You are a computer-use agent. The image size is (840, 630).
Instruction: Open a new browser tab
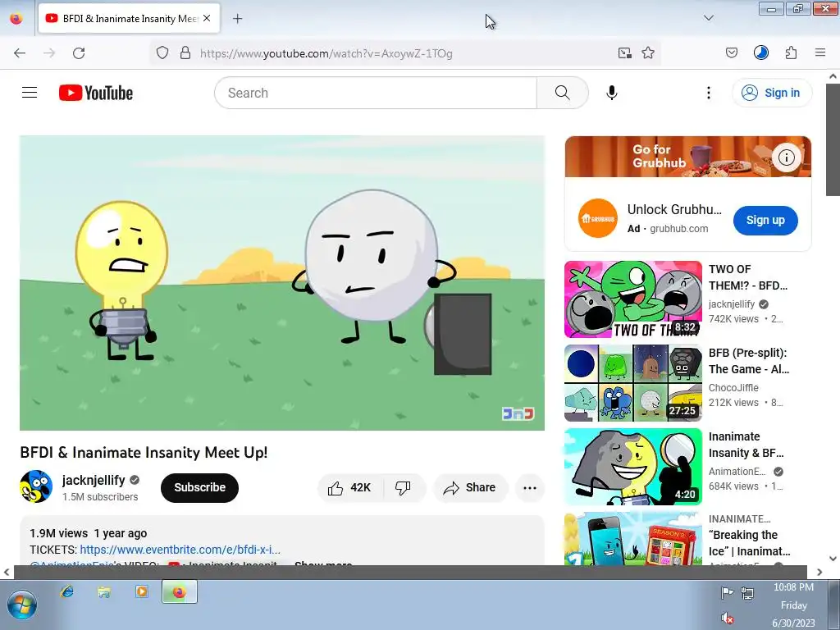pos(237,19)
